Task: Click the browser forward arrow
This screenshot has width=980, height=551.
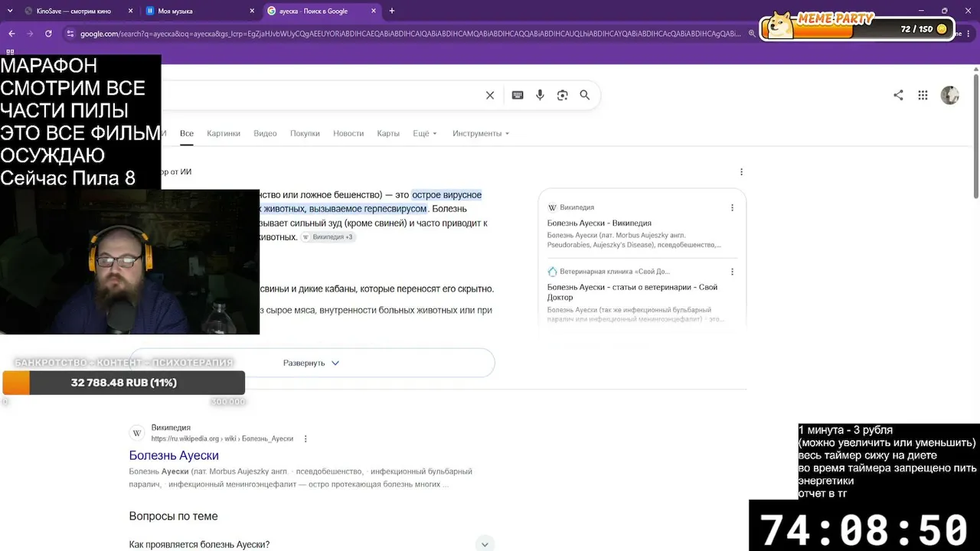Action: (x=30, y=34)
